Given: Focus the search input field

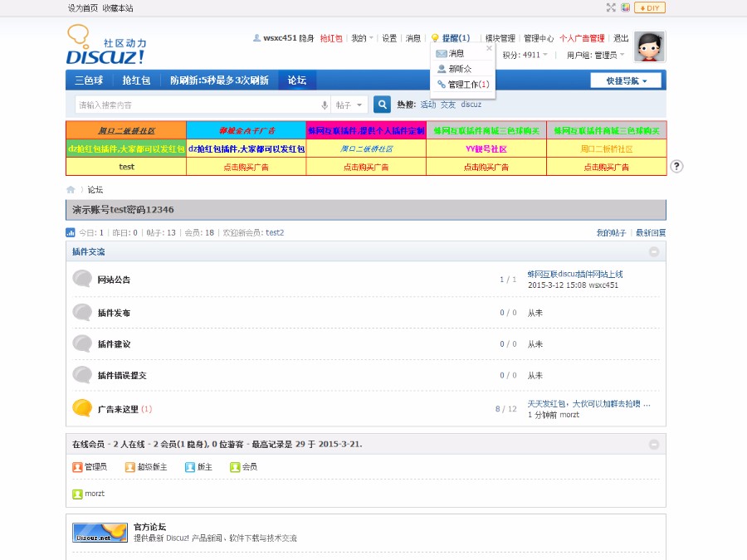Looking at the screenshot, I should pos(197,105).
